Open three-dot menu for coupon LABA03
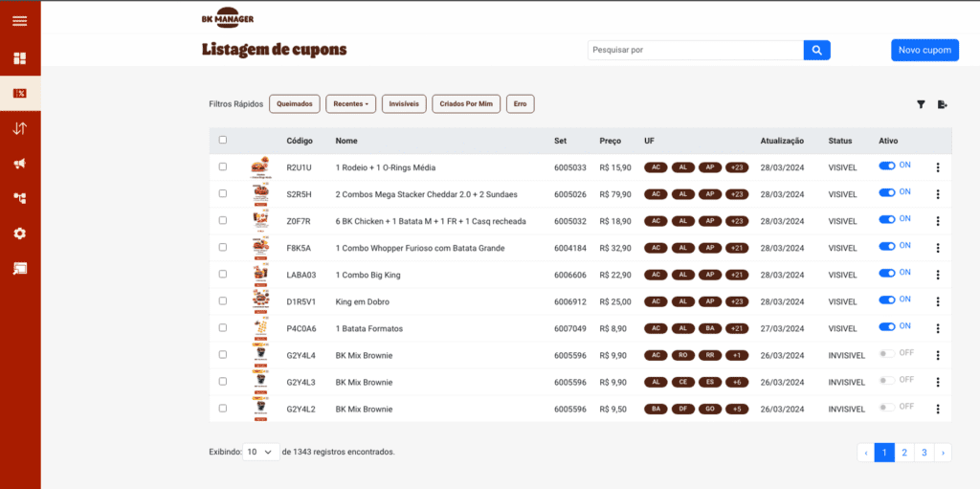 coord(938,276)
